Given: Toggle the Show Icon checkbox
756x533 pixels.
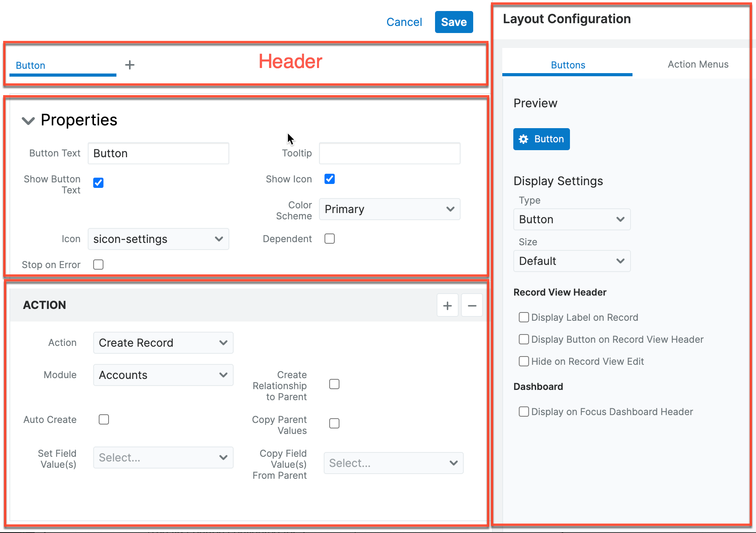Looking at the screenshot, I should pos(330,179).
